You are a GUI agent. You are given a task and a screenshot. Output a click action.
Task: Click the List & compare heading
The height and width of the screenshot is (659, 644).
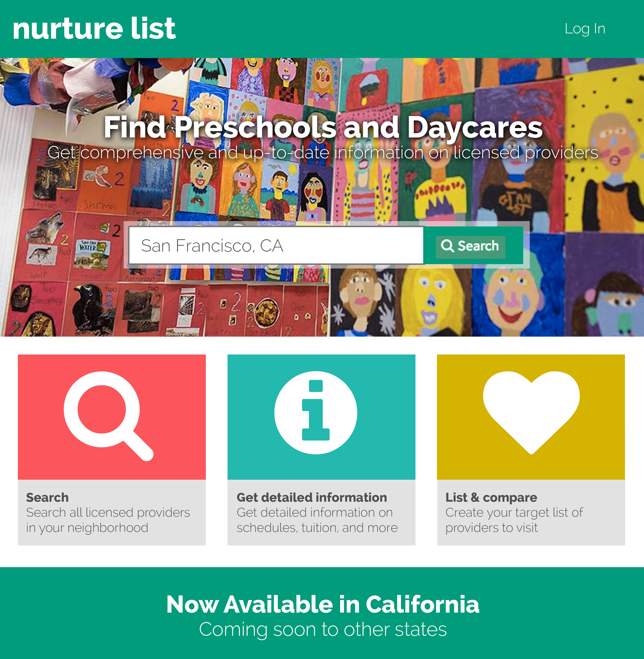[x=491, y=497]
